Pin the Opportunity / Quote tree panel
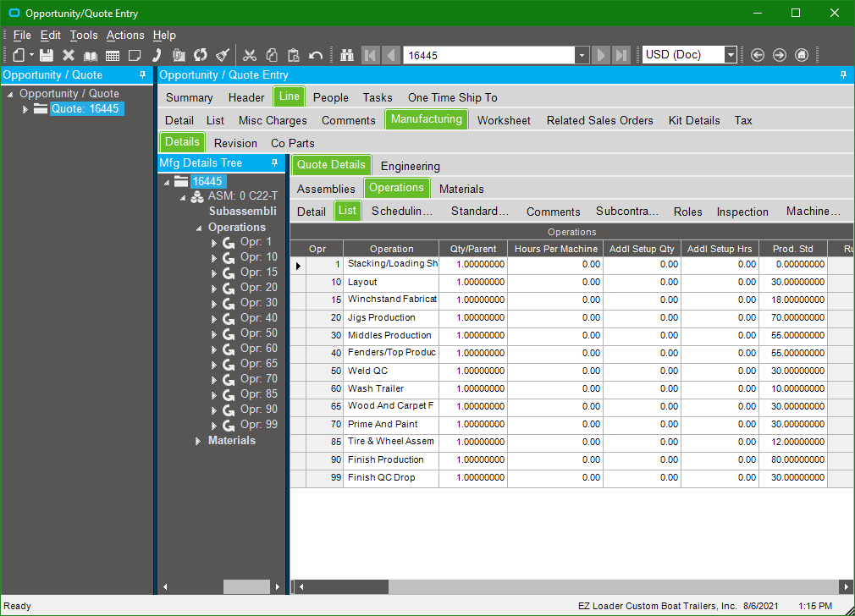Image resolution: width=855 pixels, height=616 pixels. pyautogui.click(x=143, y=74)
